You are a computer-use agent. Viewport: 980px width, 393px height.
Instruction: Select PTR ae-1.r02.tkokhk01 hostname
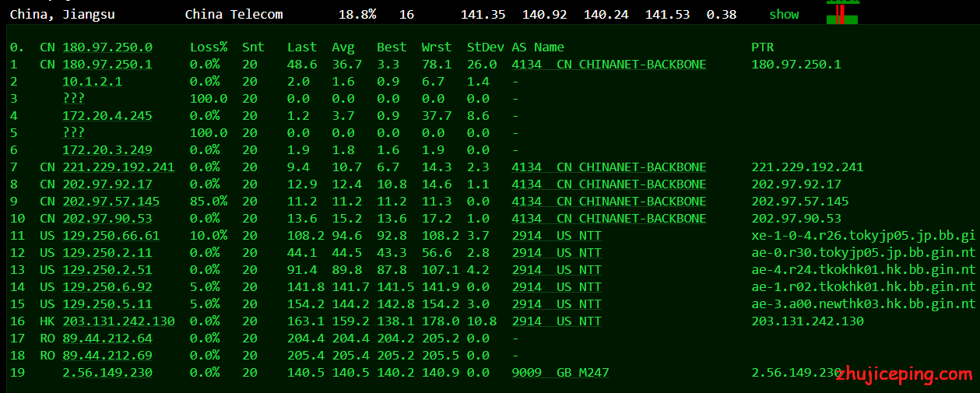click(863, 287)
